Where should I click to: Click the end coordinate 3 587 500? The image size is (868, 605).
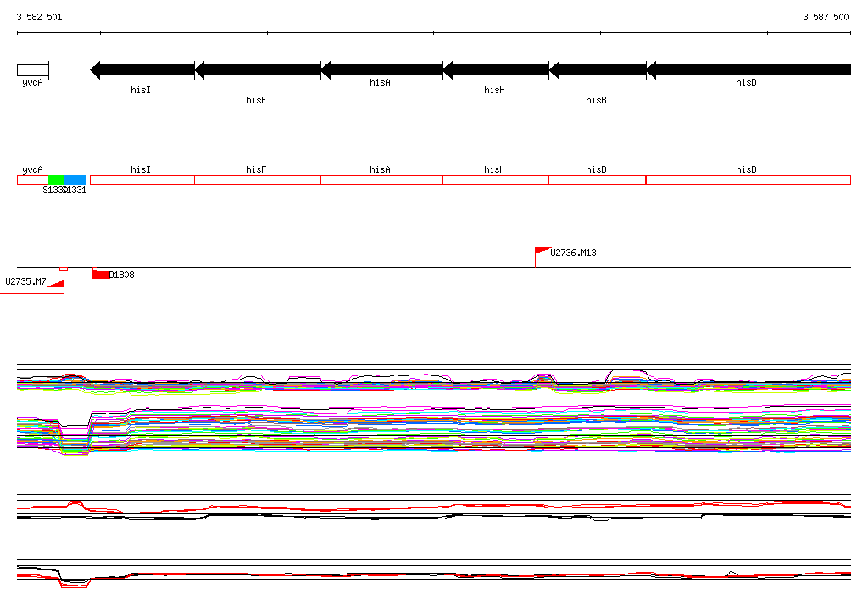point(826,17)
